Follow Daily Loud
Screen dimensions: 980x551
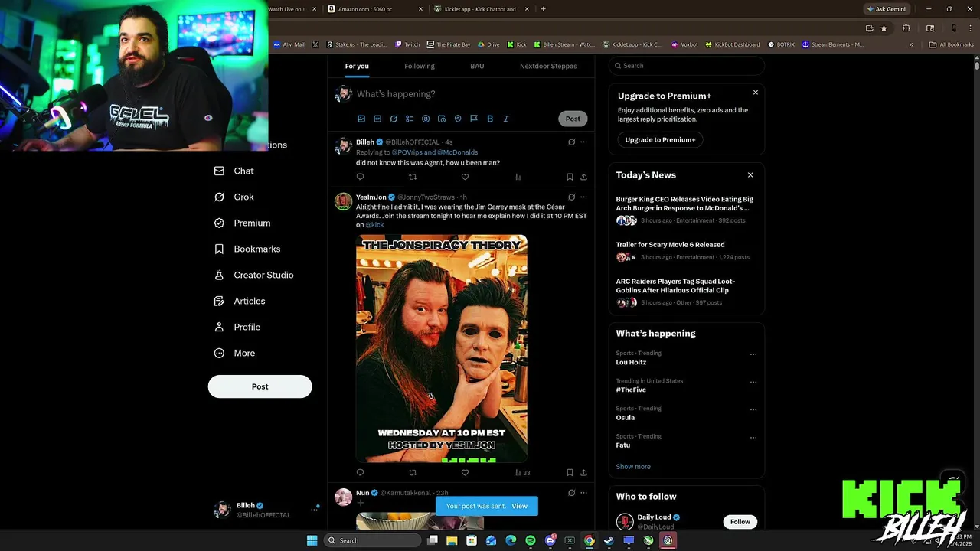pyautogui.click(x=740, y=522)
